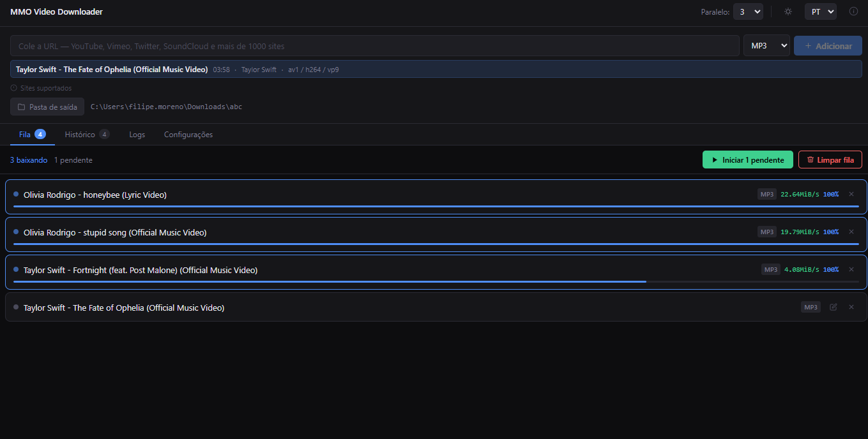Edit The Fate of Ophelia queue item
868x439 pixels.
pyautogui.click(x=833, y=308)
